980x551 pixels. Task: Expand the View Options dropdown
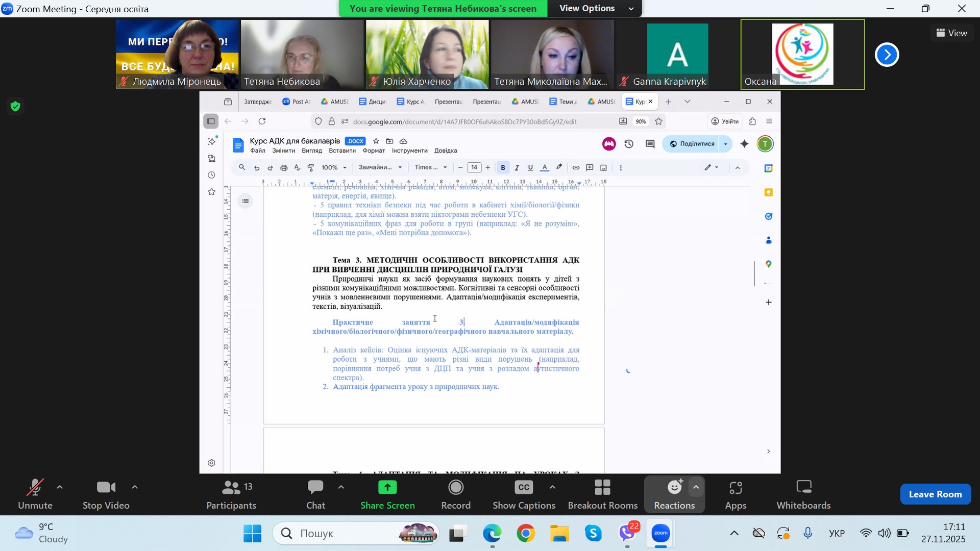(595, 8)
